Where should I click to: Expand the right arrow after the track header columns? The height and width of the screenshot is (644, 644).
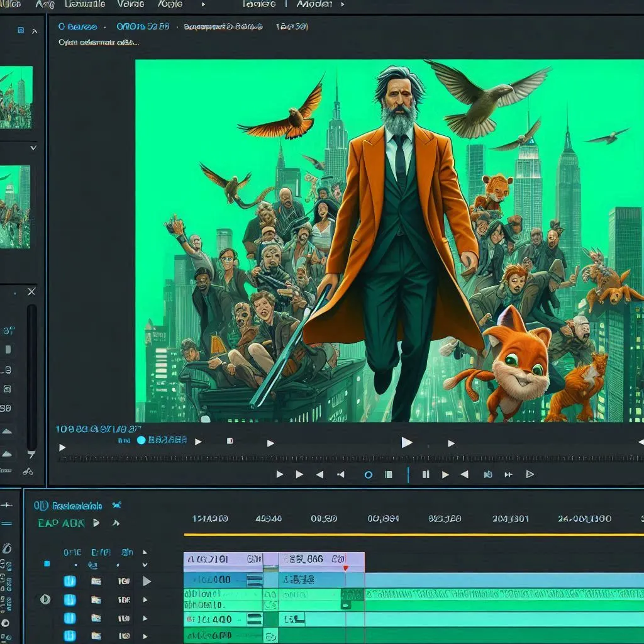point(145,552)
